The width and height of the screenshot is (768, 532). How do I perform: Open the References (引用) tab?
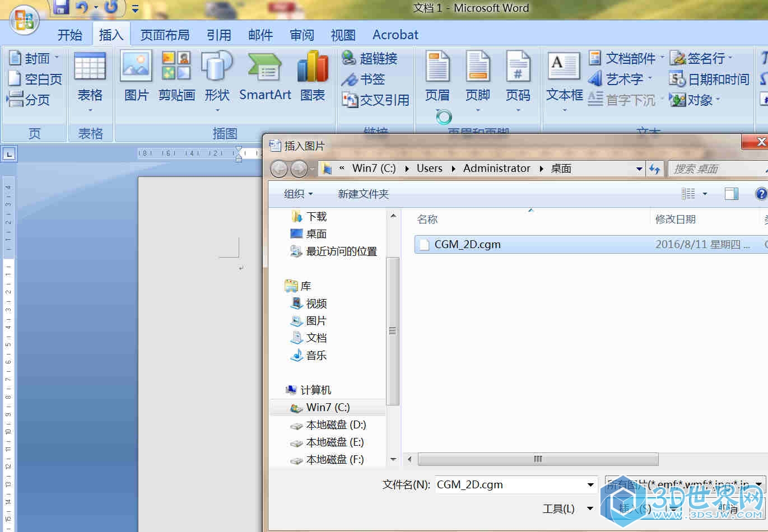pyautogui.click(x=219, y=35)
